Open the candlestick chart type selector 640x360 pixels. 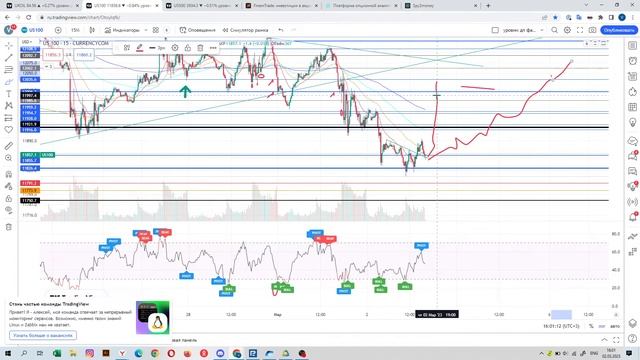click(x=92, y=30)
